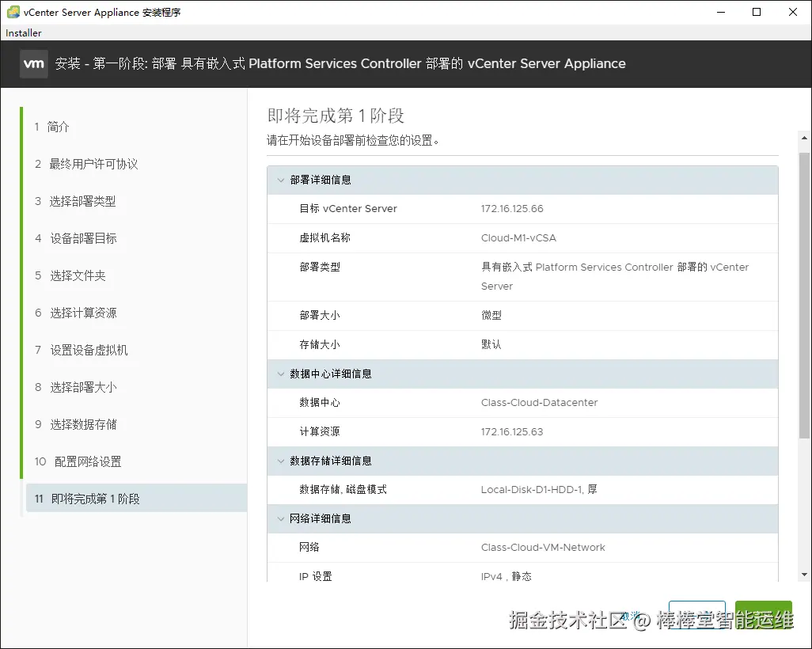This screenshot has height=649, width=812.
Task: Click the 部署详细信息 section header text
Action: (x=321, y=180)
